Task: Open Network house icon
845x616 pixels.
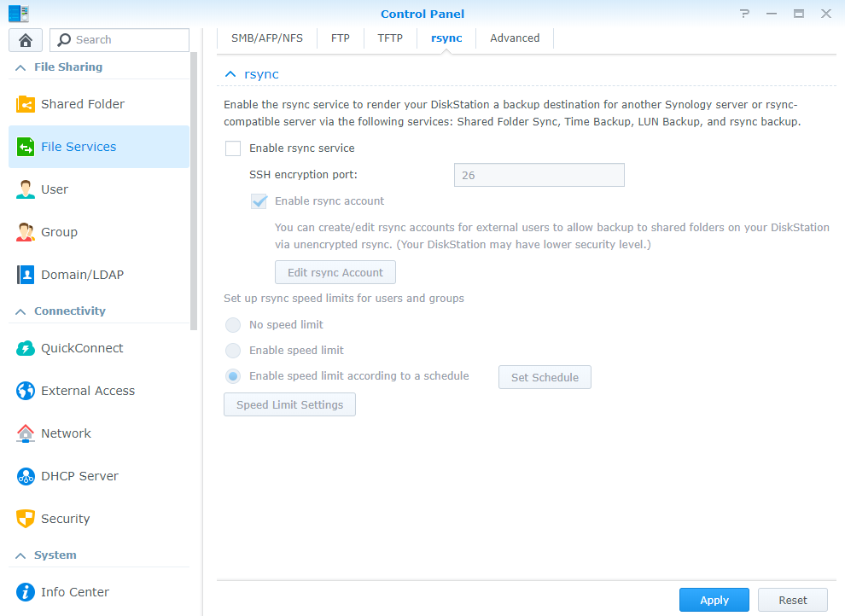Action: [x=26, y=433]
